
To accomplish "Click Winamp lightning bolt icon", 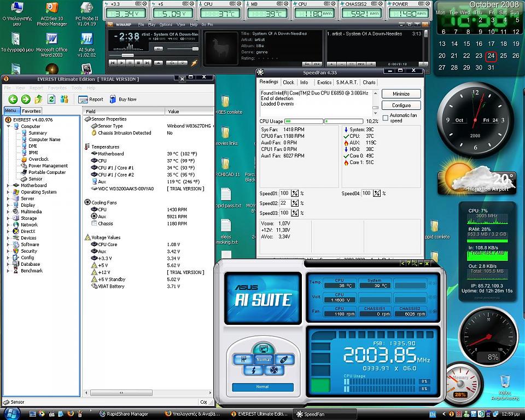I will (194, 63).
